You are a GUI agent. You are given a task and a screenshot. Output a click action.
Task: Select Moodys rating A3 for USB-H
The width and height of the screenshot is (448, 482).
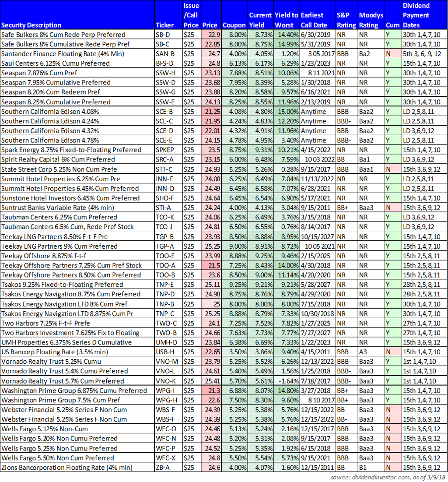(x=371, y=352)
